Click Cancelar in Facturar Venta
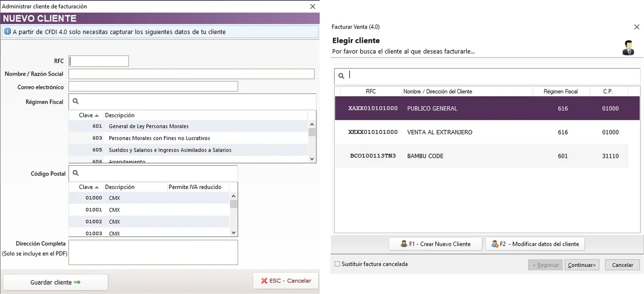Image resolution: width=644 pixels, height=294 pixels. [x=622, y=265]
